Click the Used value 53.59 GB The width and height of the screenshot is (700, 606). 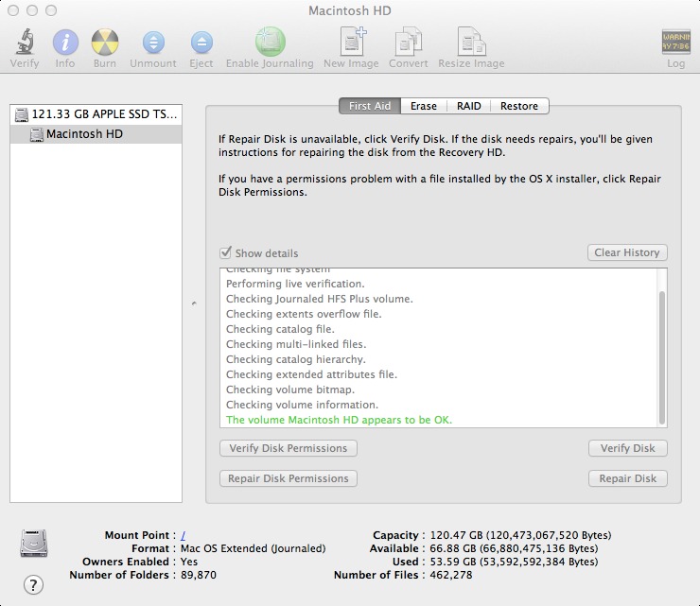click(x=514, y=562)
